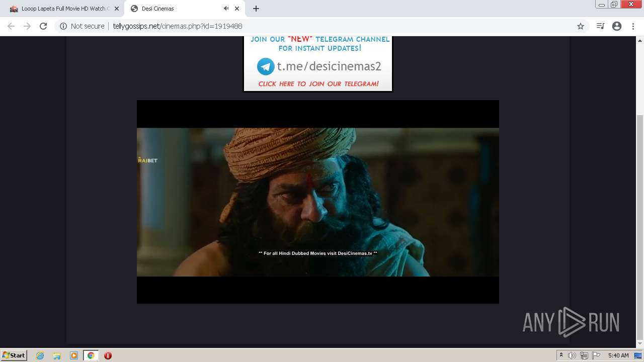Click the clock showing 5:40 AM
The width and height of the screenshot is (644, 362).
coord(618,355)
